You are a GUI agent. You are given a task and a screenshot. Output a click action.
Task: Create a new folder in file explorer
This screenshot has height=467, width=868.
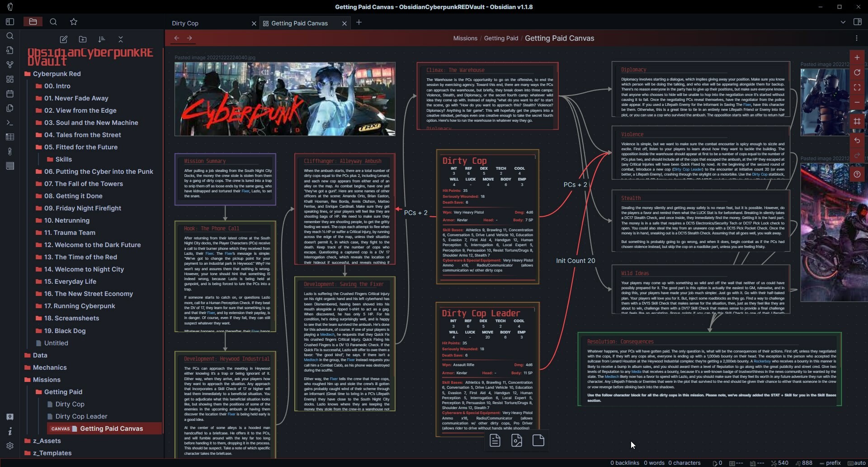83,39
